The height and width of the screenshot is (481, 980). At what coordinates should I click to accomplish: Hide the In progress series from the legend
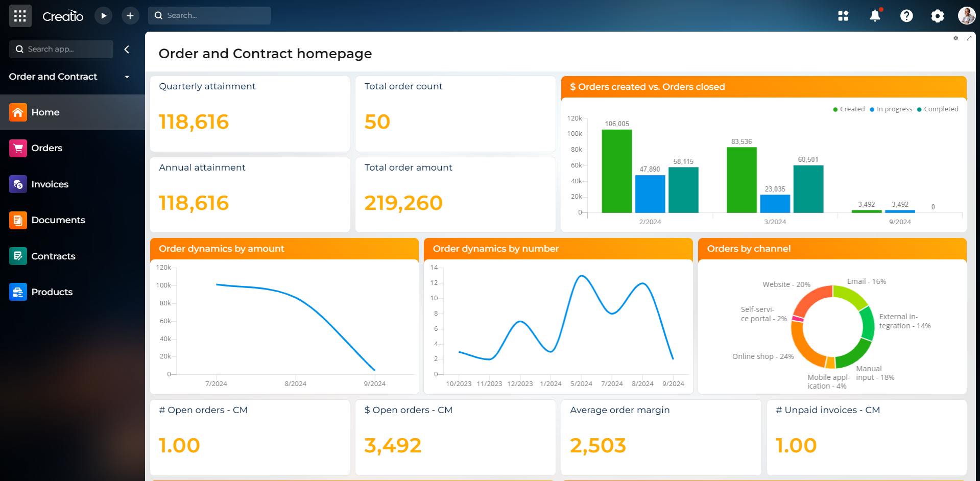click(x=891, y=109)
